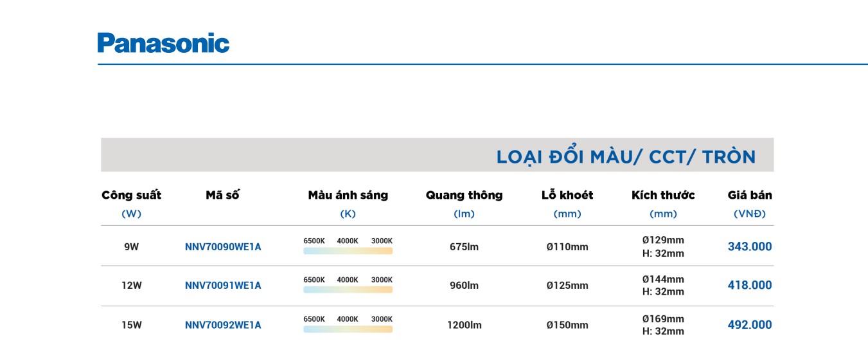Click the color temperature bar in 15W row
This screenshot has height=359, width=868.
click(348, 329)
